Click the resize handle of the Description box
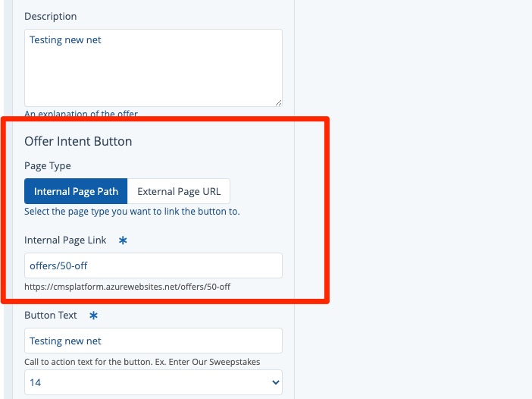This screenshot has height=399, width=532. coord(278,102)
